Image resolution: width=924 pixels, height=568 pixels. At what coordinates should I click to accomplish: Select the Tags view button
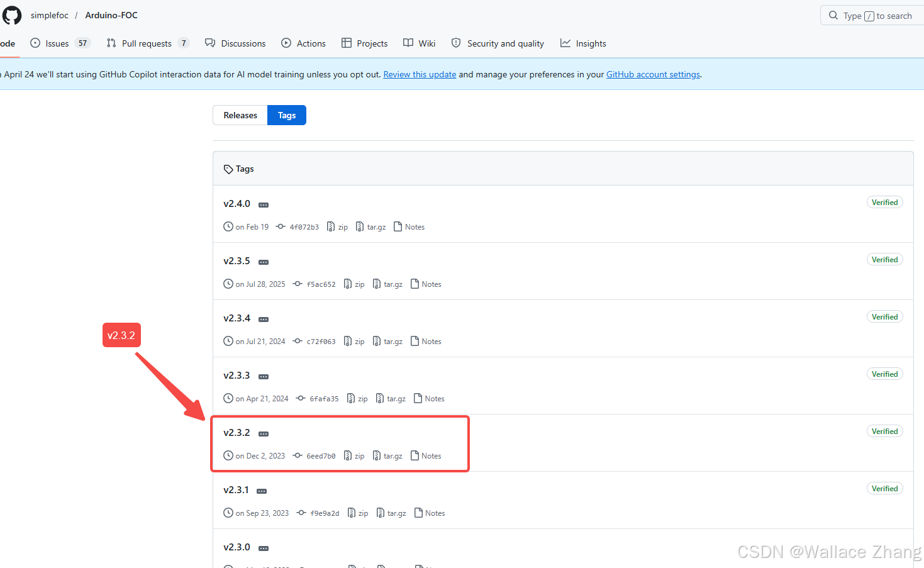point(287,115)
